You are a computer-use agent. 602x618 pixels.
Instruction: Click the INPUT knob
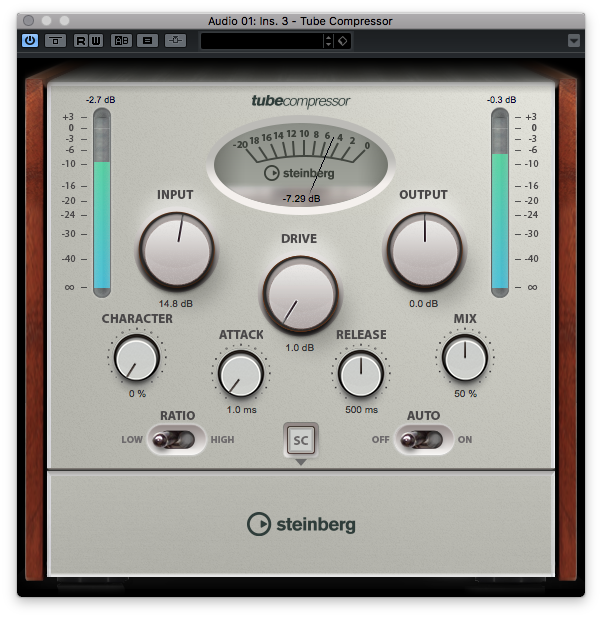pos(176,249)
